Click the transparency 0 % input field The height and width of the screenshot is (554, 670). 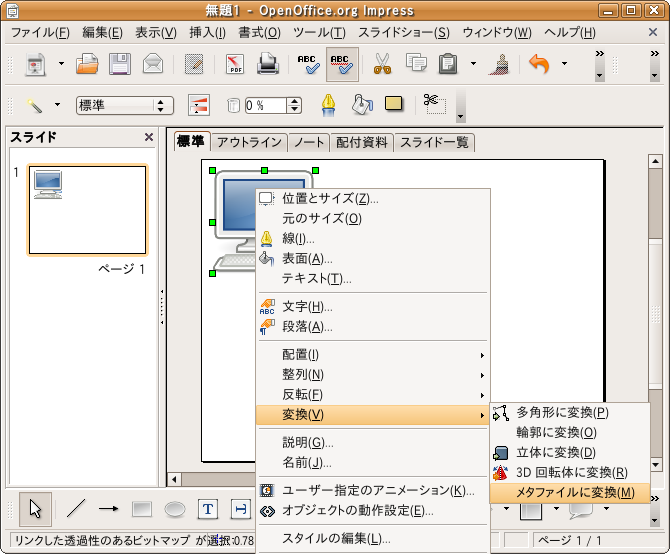266,106
